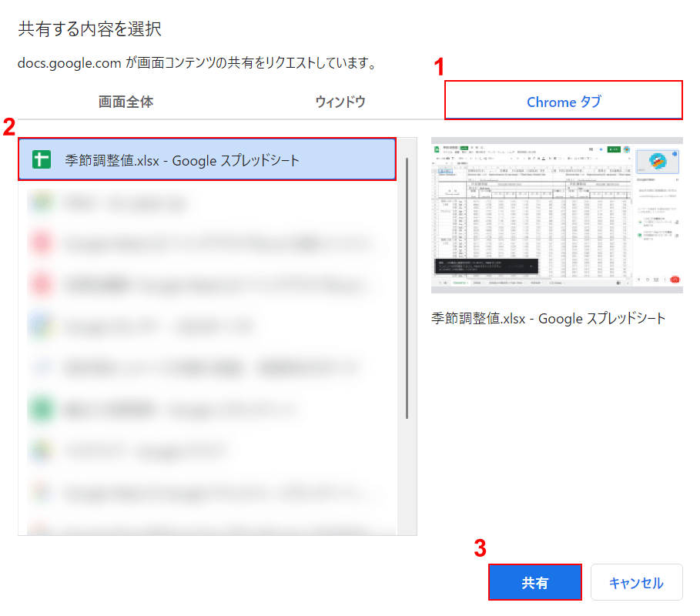700x616 pixels.
Task: Click the green Sheets icon in the tab list
Action: [x=42, y=159]
